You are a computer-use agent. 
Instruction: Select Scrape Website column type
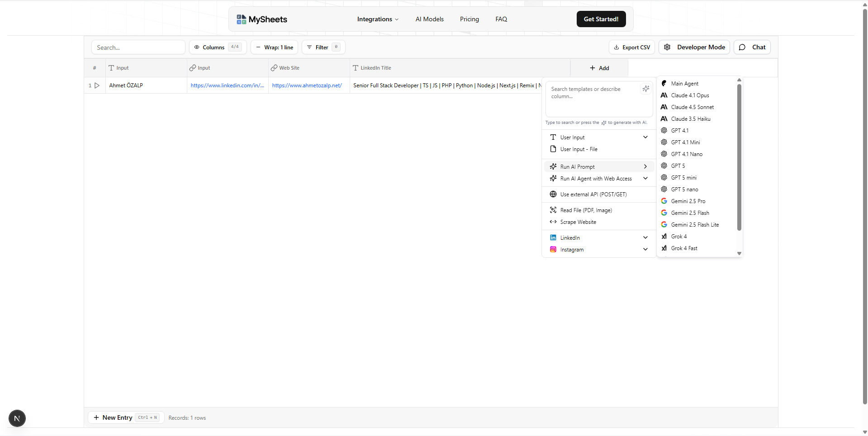tap(578, 222)
